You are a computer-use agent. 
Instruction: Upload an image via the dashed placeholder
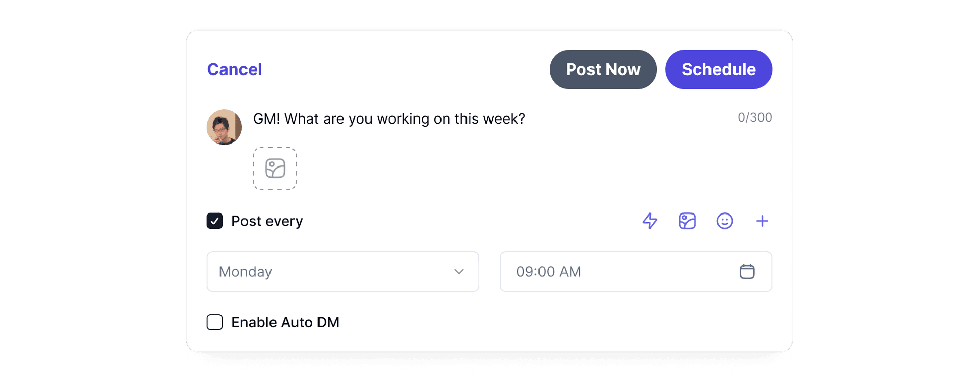[x=275, y=169]
